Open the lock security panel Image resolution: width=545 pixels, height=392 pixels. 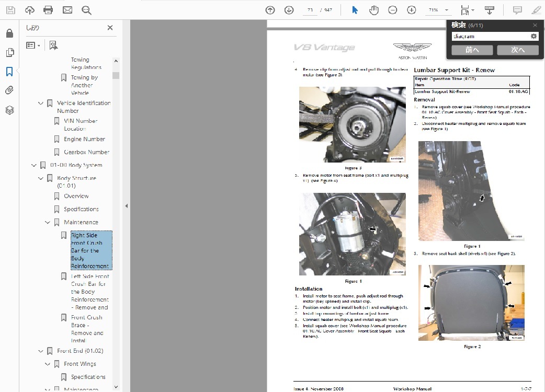[x=10, y=33]
